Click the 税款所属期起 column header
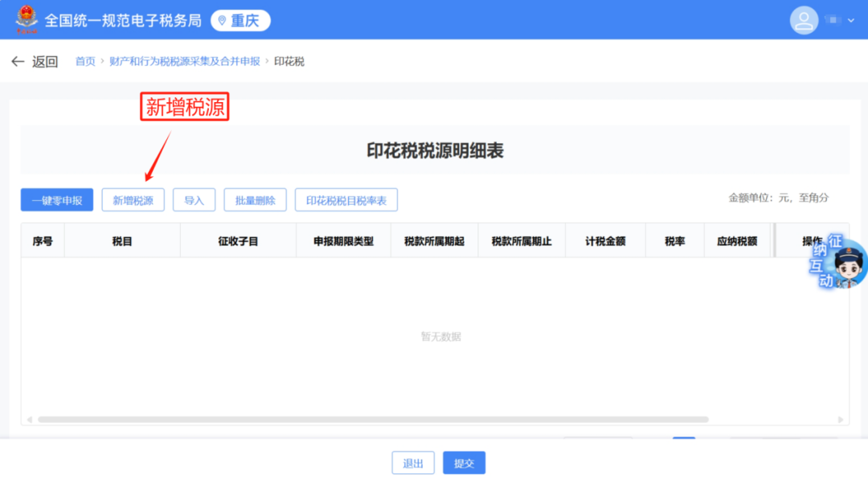Image resolution: width=868 pixels, height=483 pixels. point(434,241)
